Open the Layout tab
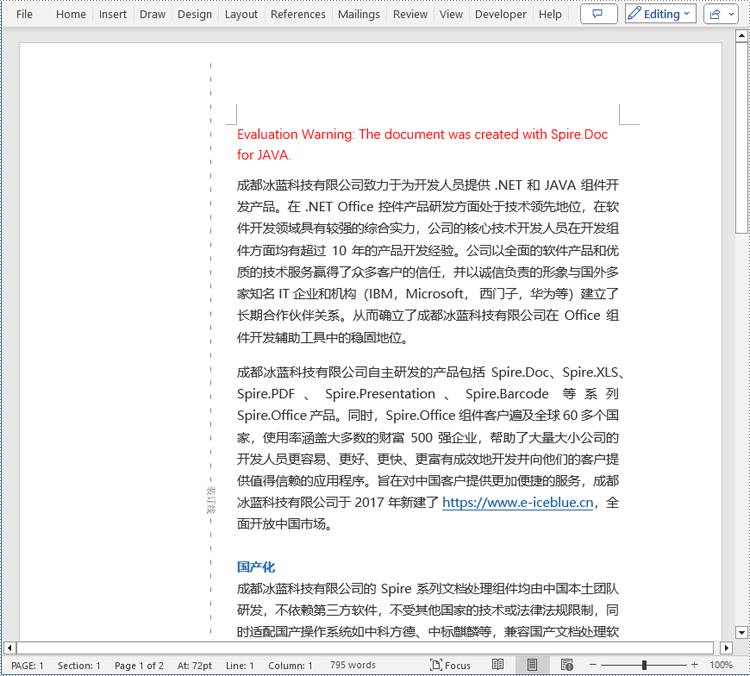This screenshot has width=750, height=676. [241, 14]
